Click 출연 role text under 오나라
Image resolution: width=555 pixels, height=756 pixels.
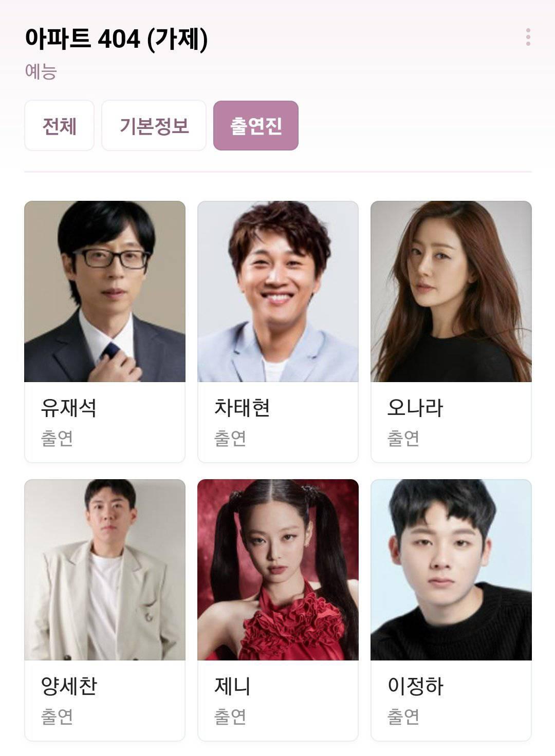click(x=403, y=438)
